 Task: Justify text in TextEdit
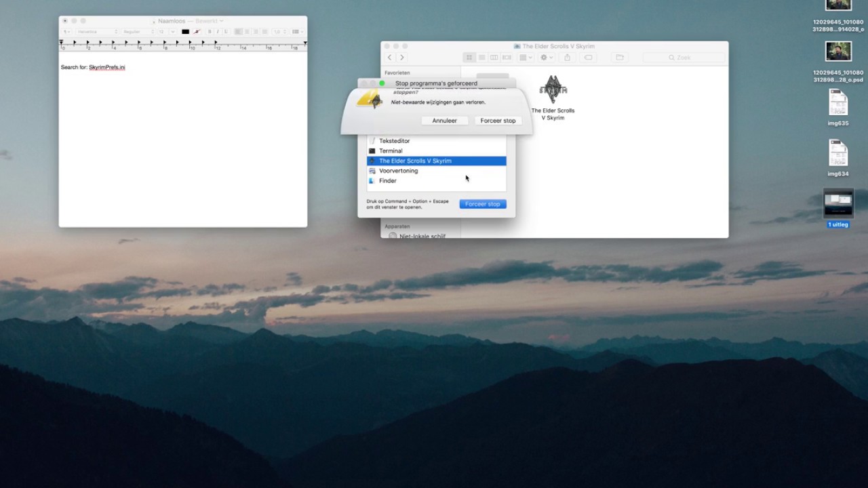264,32
